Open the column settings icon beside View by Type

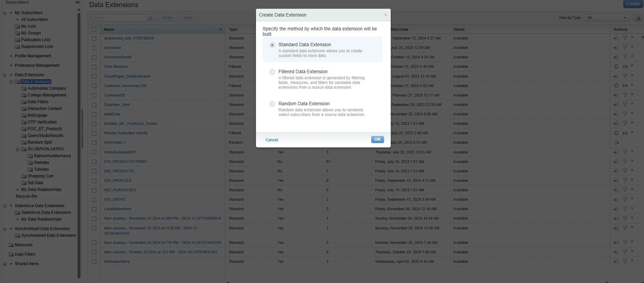coord(637,18)
